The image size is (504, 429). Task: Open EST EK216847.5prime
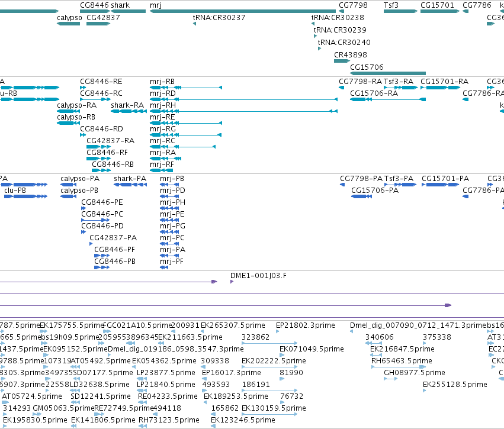click(x=376, y=355)
